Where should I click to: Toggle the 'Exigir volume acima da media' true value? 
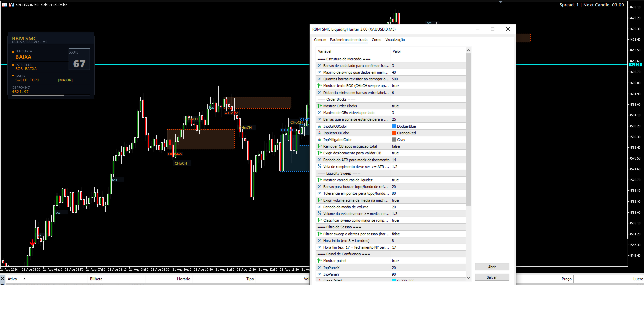(428, 200)
